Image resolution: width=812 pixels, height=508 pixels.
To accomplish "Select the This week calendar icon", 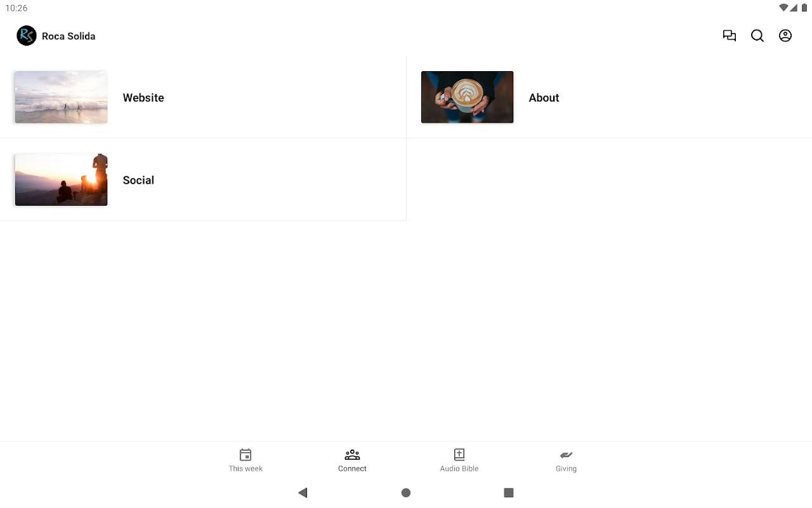I will click(x=246, y=455).
